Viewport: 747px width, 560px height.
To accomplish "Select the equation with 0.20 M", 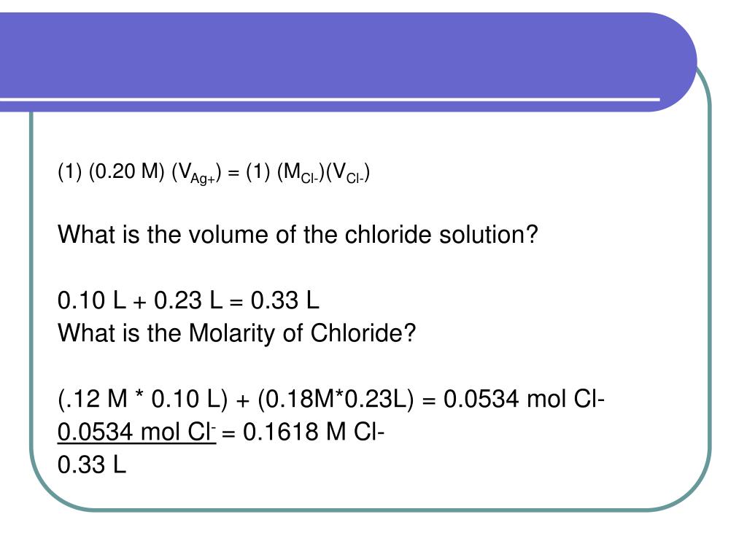I will [214, 172].
